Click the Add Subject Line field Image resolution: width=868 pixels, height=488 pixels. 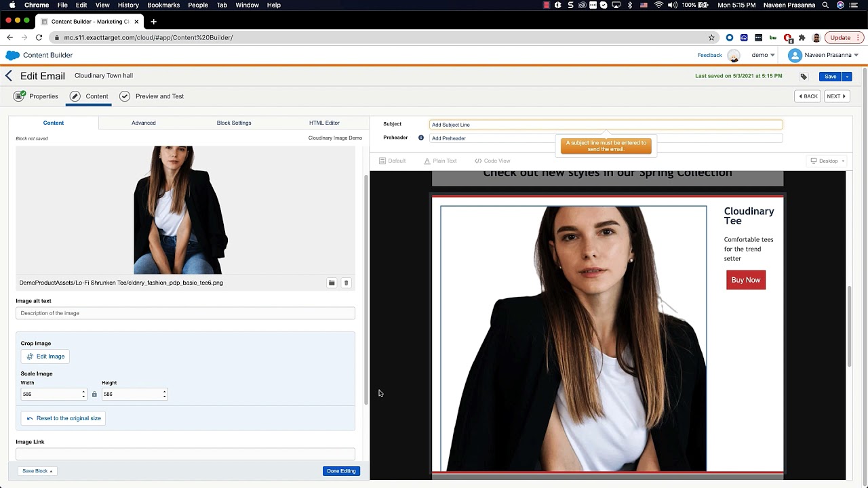[606, 125]
